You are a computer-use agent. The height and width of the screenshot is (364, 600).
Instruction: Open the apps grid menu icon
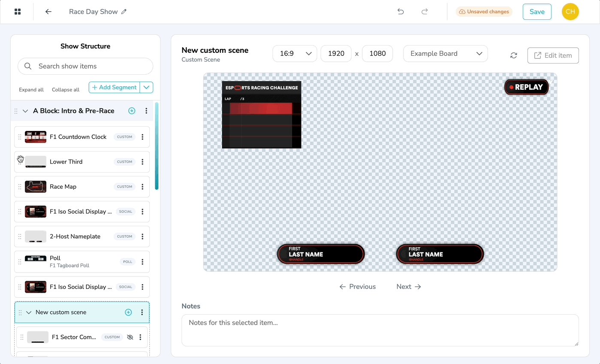tap(18, 12)
